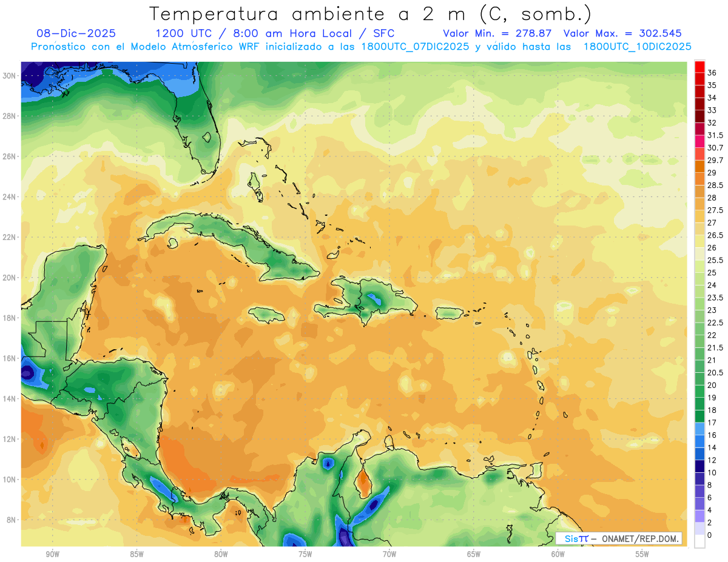Click the legend value 34
This screenshot has width=728, height=562.
712,98
